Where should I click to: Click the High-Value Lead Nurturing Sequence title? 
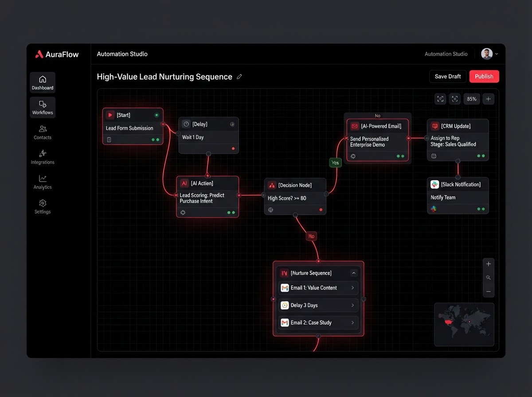pos(164,77)
